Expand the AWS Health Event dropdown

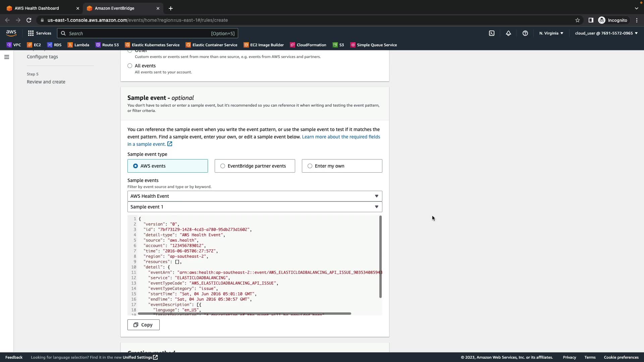(x=255, y=196)
